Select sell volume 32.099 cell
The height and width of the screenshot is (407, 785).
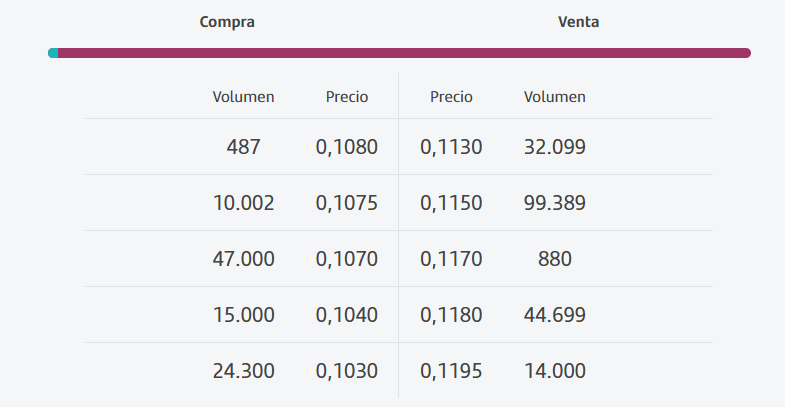tap(555, 147)
